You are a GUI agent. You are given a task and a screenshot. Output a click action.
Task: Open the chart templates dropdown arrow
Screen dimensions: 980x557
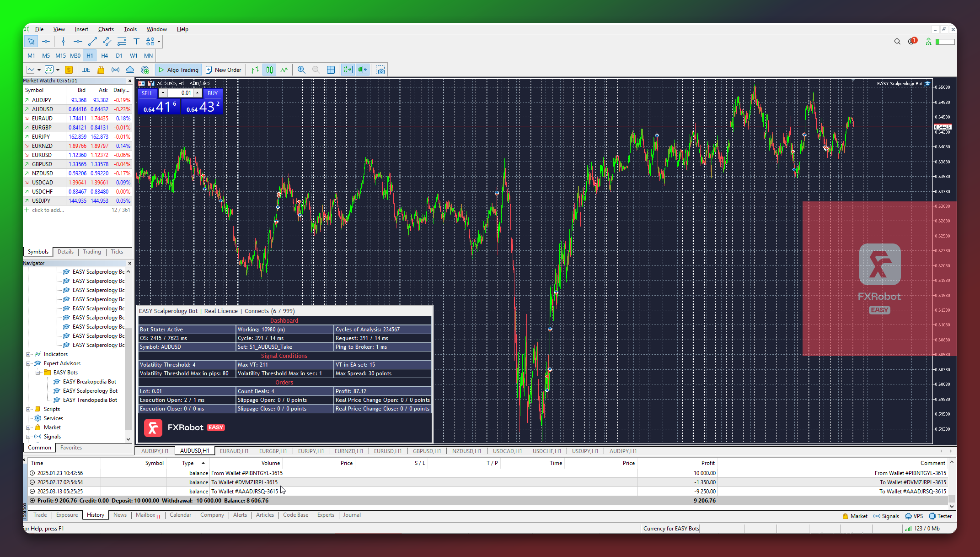[58, 70]
